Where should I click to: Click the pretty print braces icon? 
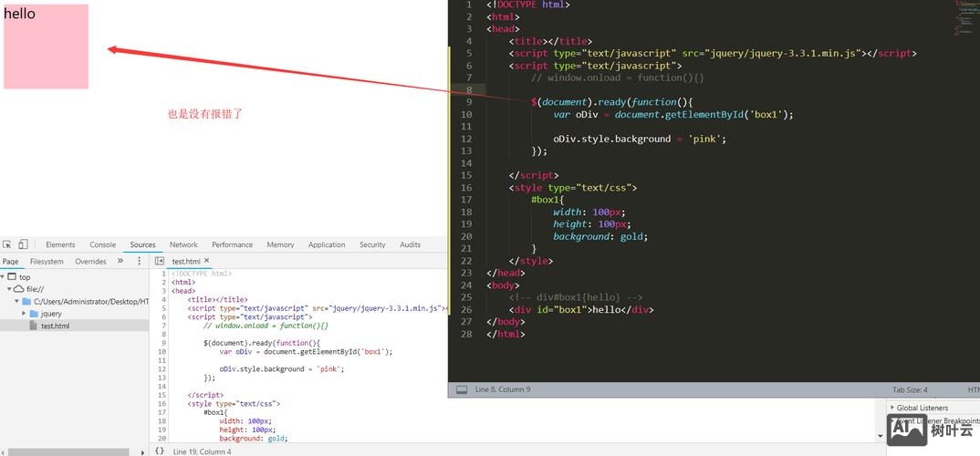(x=160, y=451)
